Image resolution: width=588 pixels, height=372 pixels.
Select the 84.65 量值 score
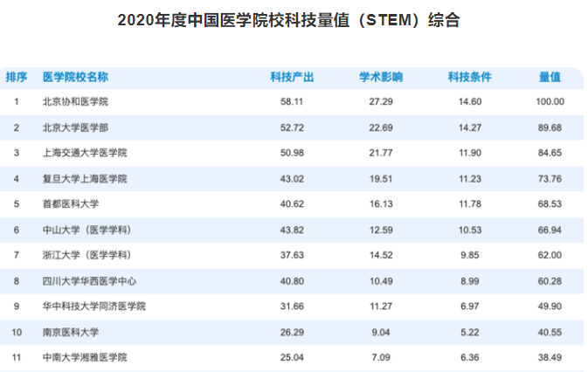(x=550, y=153)
